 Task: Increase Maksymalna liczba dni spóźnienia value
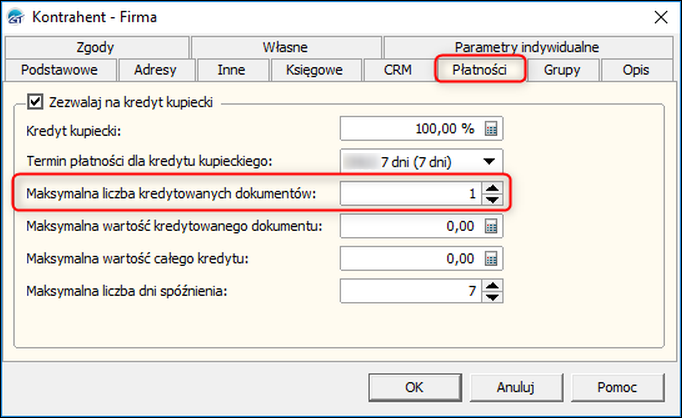pos(492,286)
